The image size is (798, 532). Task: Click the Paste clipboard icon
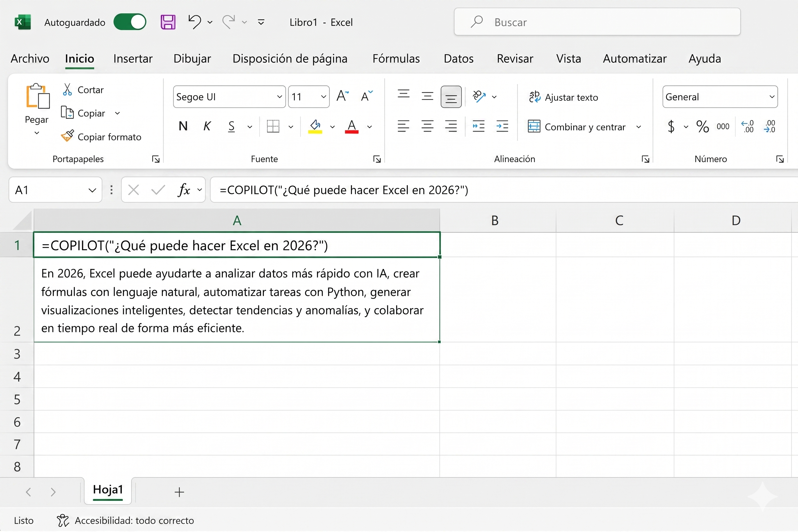point(37,96)
